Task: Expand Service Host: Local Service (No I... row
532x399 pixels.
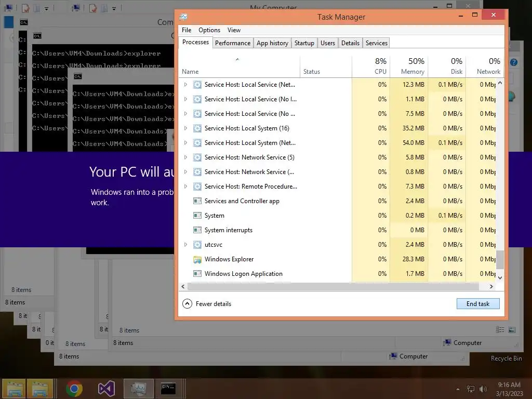Action: (x=185, y=99)
